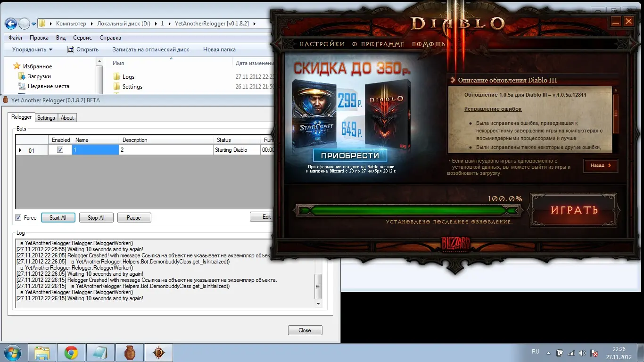The image size is (644, 362).
Task: Expand the row arrow for bot 01
Action: (x=20, y=150)
